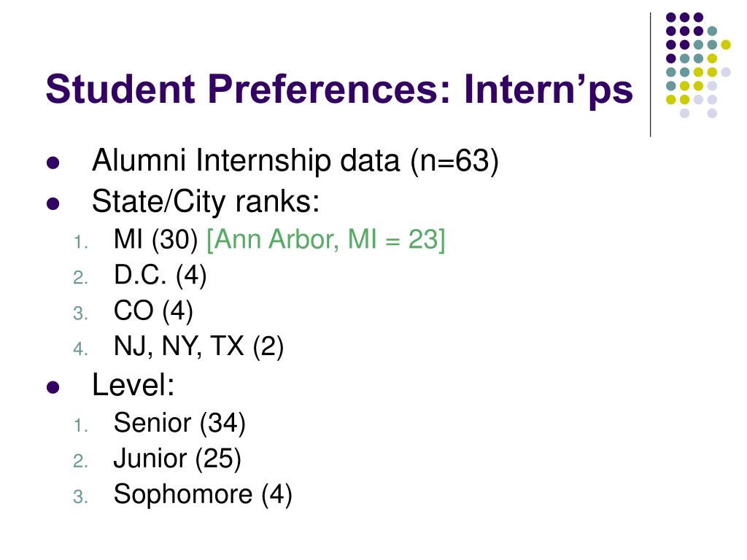This screenshot has height=560, width=747.
Task: Click the purple bullet before 'State/City ranks'
Action: 53,204
